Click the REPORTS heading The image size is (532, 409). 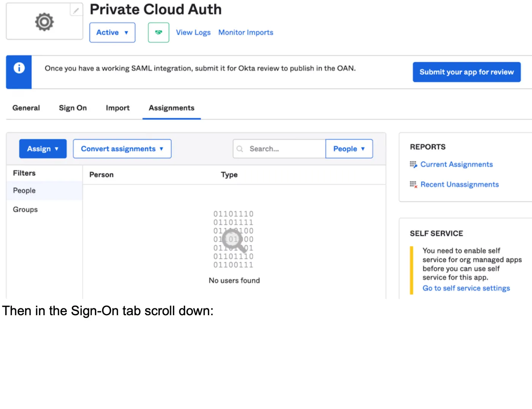(427, 147)
